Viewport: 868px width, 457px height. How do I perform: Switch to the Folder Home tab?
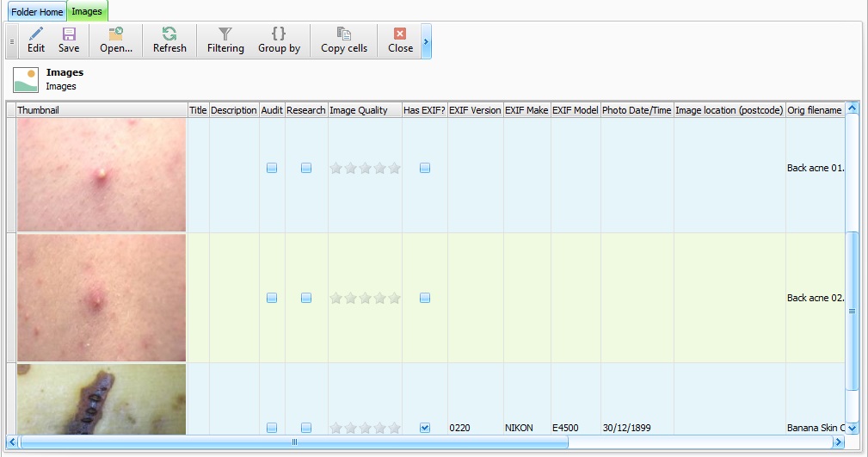click(x=37, y=12)
